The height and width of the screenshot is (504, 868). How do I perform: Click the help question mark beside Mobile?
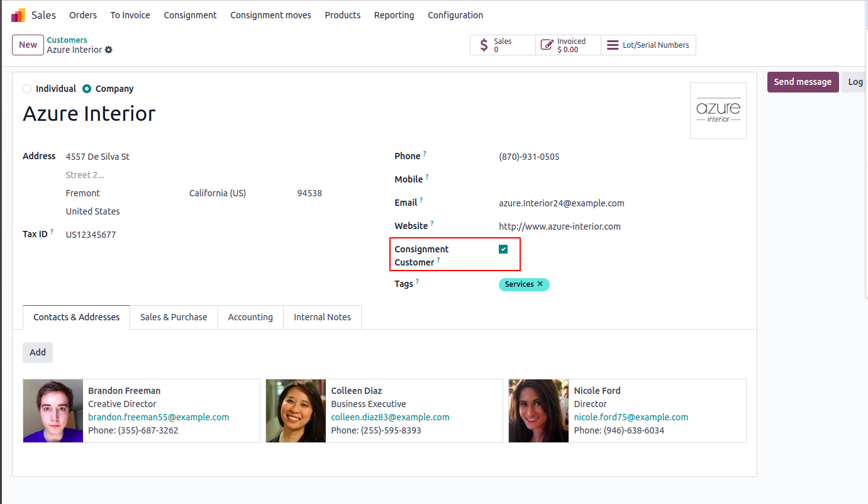coord(427,177)
